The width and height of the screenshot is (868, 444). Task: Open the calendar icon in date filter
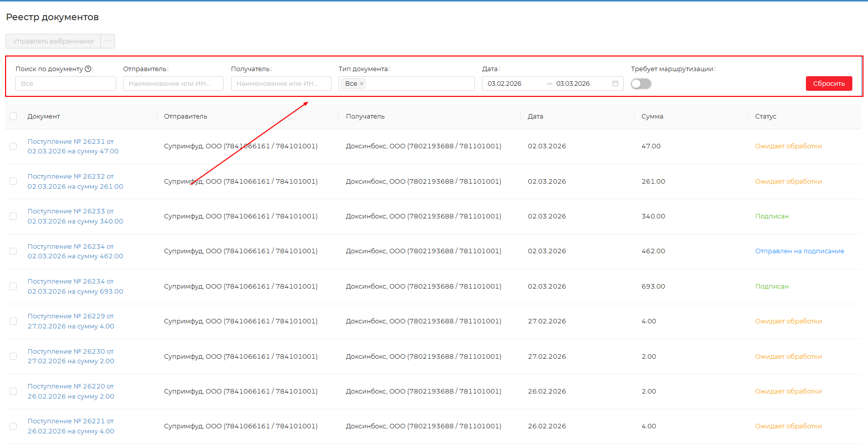click(x=615, y=84)
